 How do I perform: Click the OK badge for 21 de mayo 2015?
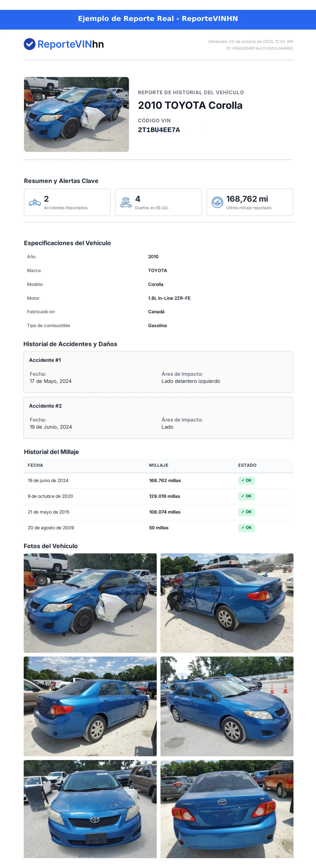[x=246, y=512]
